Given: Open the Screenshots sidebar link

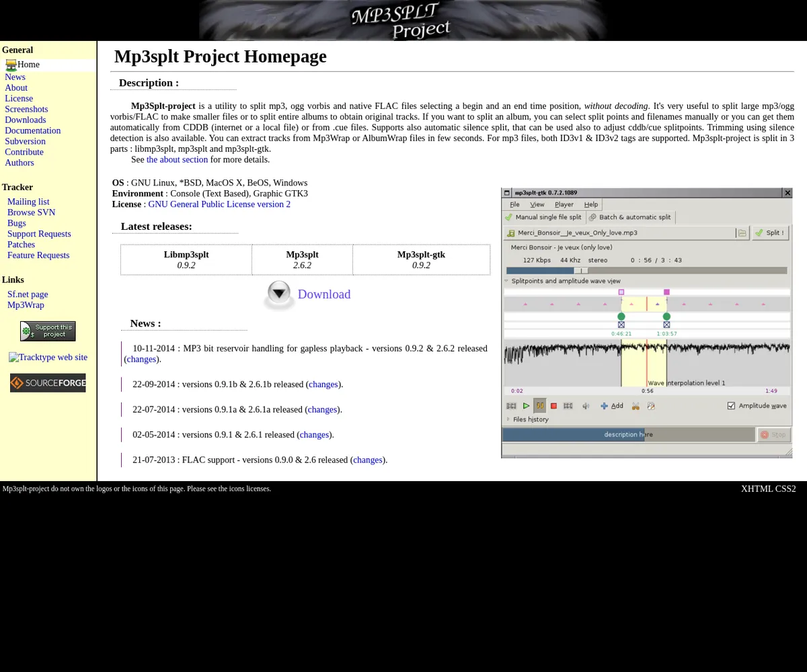Looking at the screenshot, I should (x=26, y=109).
